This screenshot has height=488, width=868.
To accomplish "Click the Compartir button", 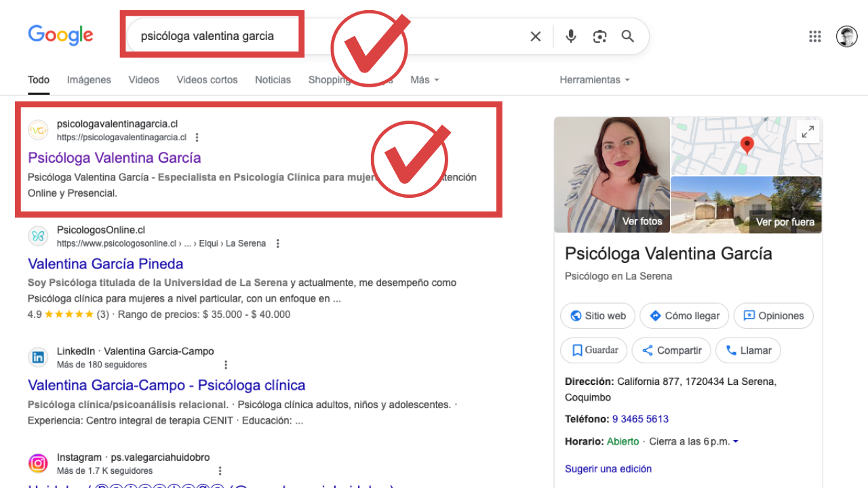I will tap(671, 350).
